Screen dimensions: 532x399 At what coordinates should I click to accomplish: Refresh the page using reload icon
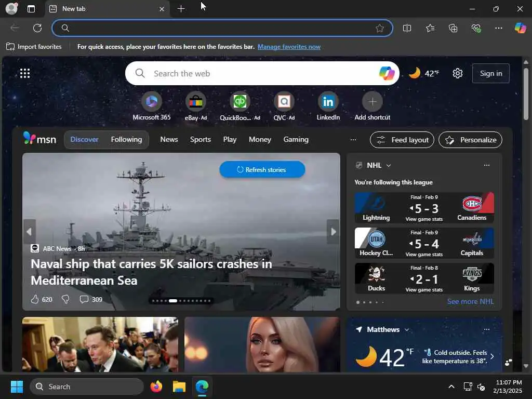pyautogui.click(x=37, y=28)
